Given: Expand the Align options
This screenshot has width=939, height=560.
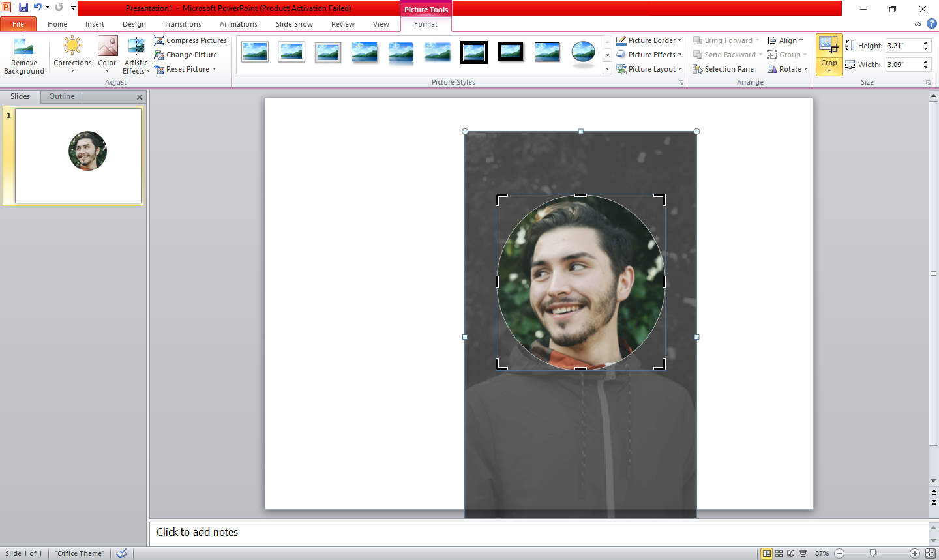Looking at the screenshot, I should [x=785, y=40].
